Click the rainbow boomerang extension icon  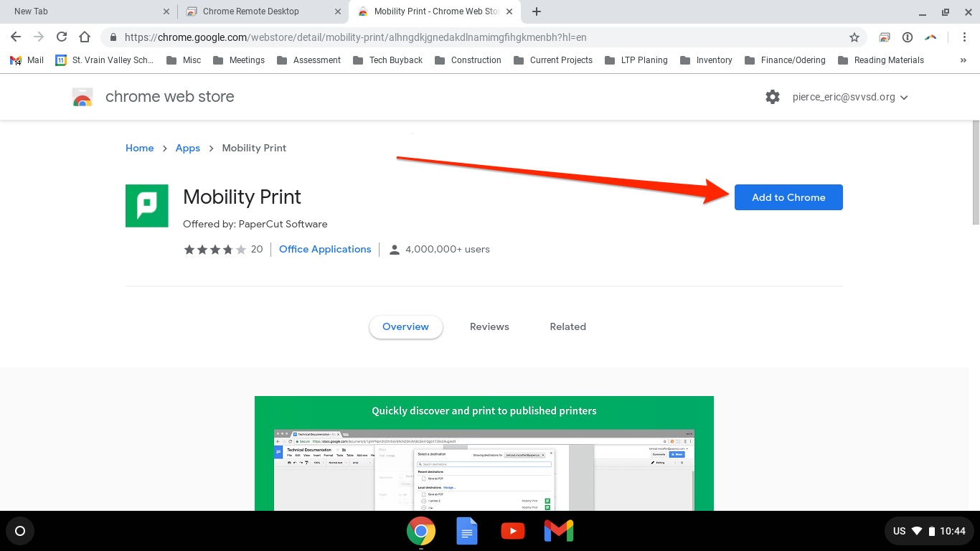coord(930,37)
